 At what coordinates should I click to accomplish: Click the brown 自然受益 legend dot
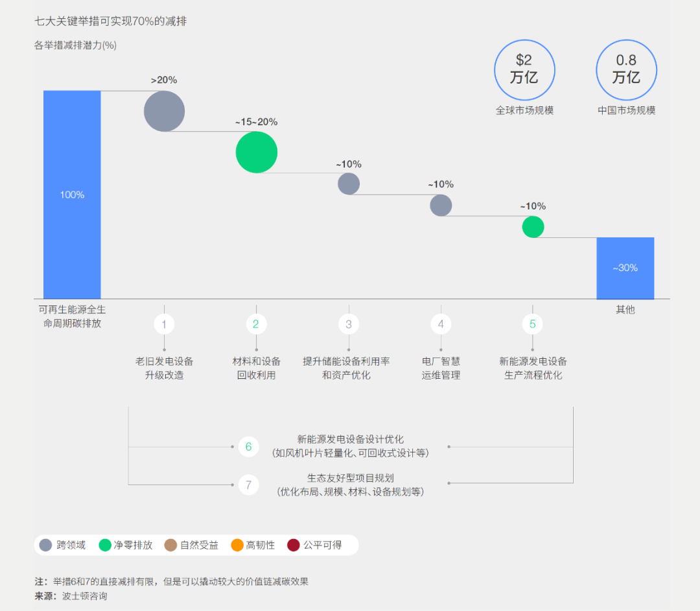point(170,545)
